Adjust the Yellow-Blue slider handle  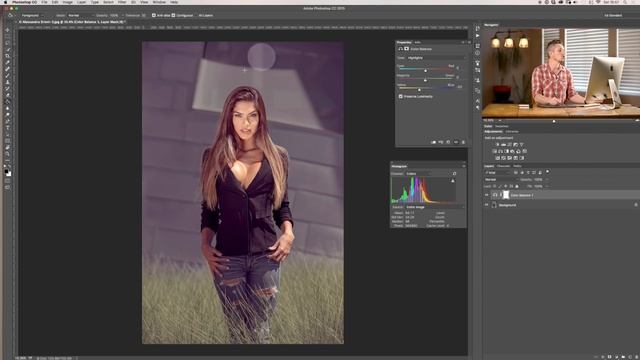[419, 90]
